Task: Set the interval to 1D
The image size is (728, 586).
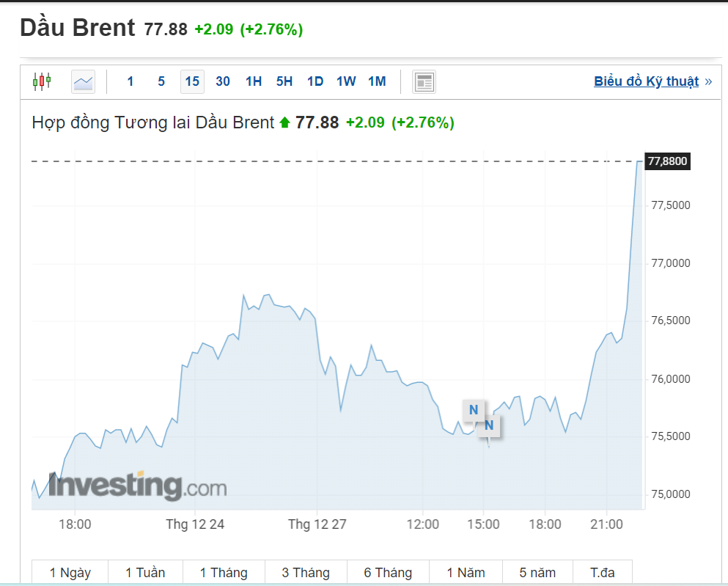Action: [x=315, y=81]
